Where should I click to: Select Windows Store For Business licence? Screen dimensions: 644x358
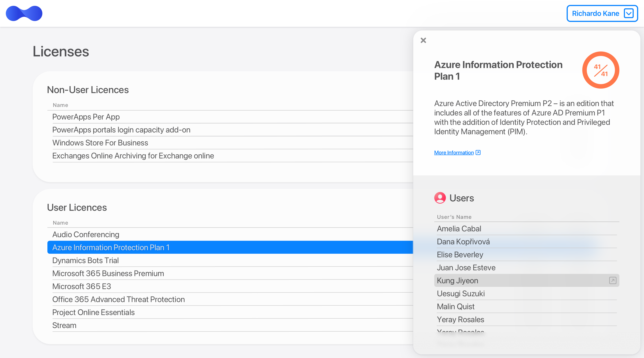click(230, 143)
